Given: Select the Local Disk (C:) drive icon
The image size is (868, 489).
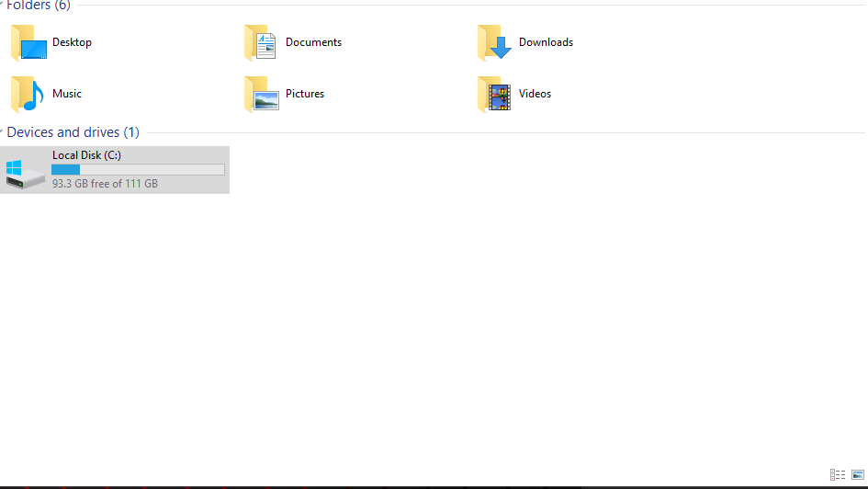Looking at the screenshot, I should 25,174.
